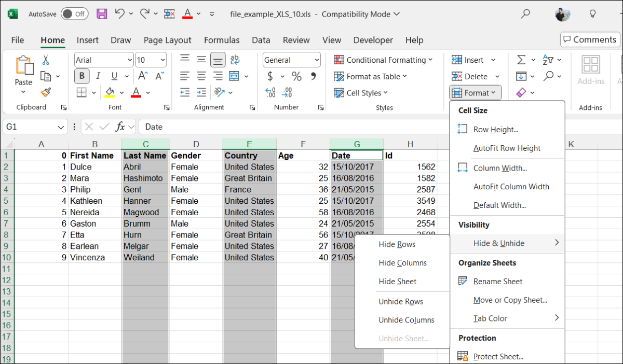Image resolution: width=623 pixels, height=364 pixels.
Task: Open the Arial font name dropdown
Action: (x=129, y=60)
